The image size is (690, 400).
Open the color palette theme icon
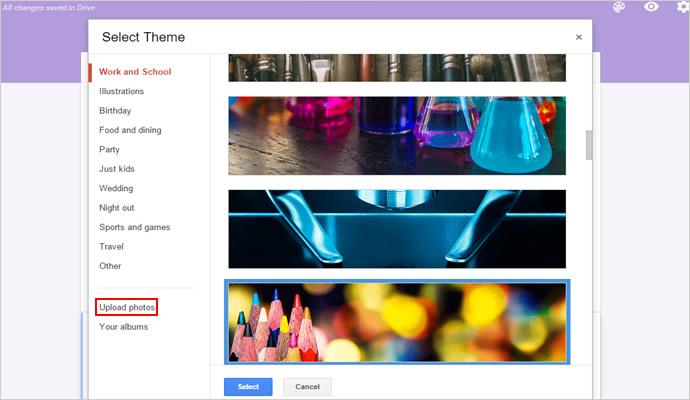tap(619, 7)
